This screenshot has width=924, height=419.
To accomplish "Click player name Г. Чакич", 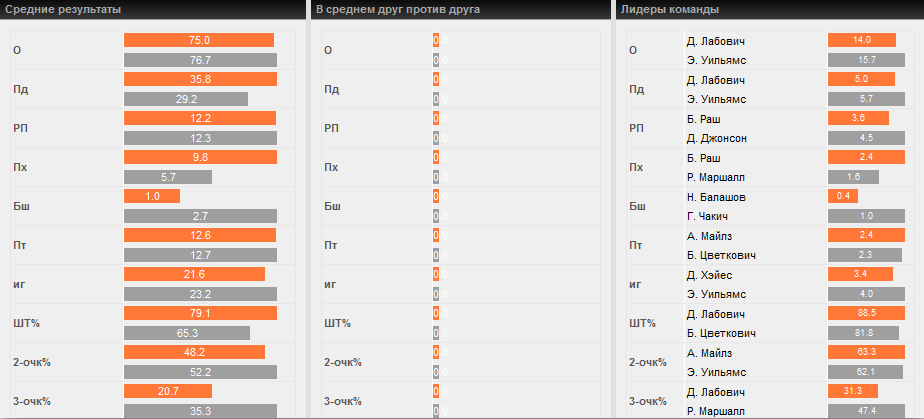I will 708,216.
